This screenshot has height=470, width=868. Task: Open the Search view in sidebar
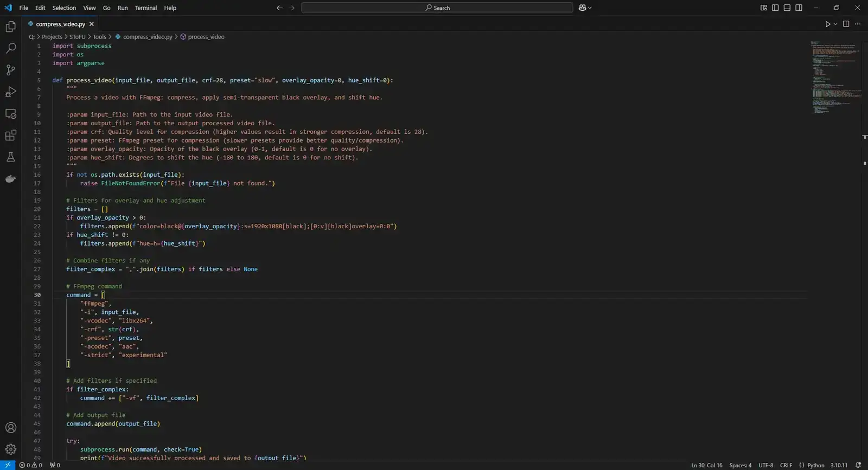click(x=10, y=48)
